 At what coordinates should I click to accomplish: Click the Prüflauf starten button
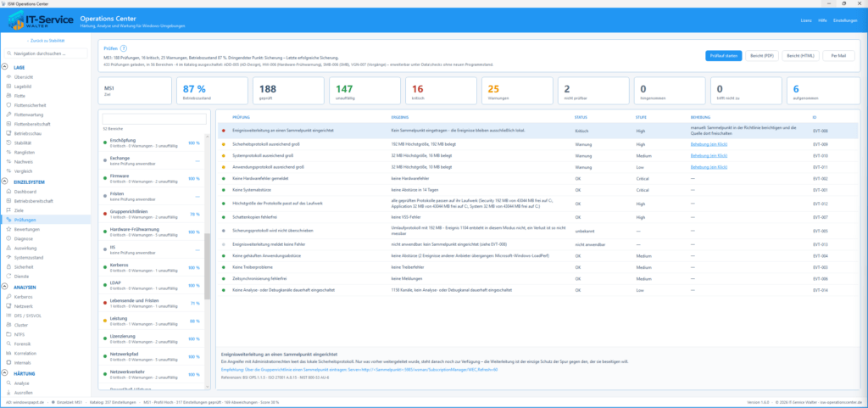click(724, 56)
